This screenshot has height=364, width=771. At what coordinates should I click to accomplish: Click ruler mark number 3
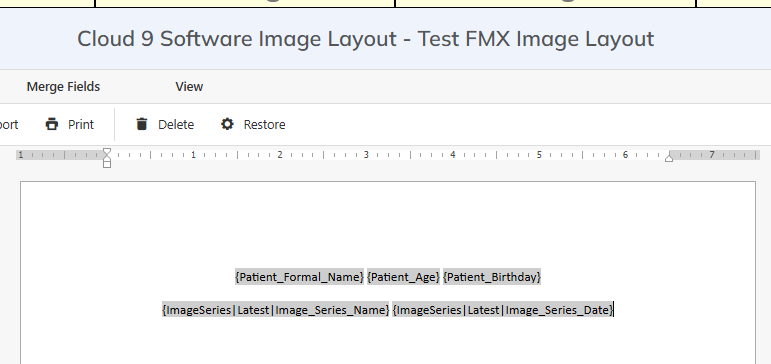(366, 155)
